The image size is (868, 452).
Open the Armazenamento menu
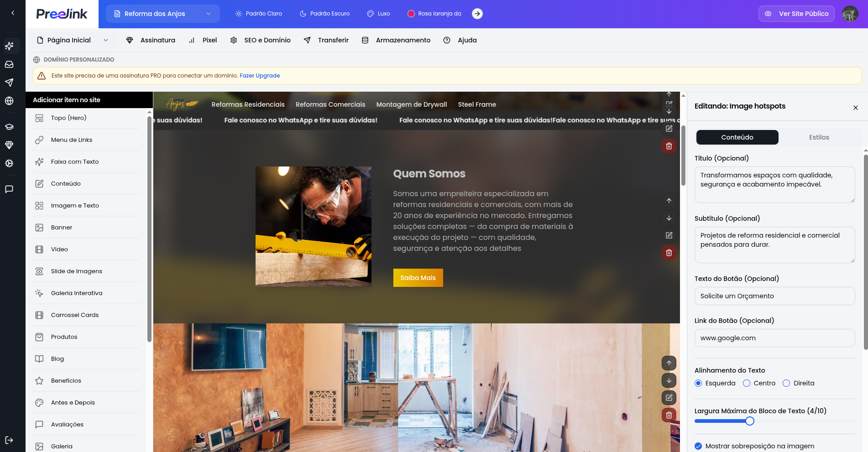click(396, 40)
